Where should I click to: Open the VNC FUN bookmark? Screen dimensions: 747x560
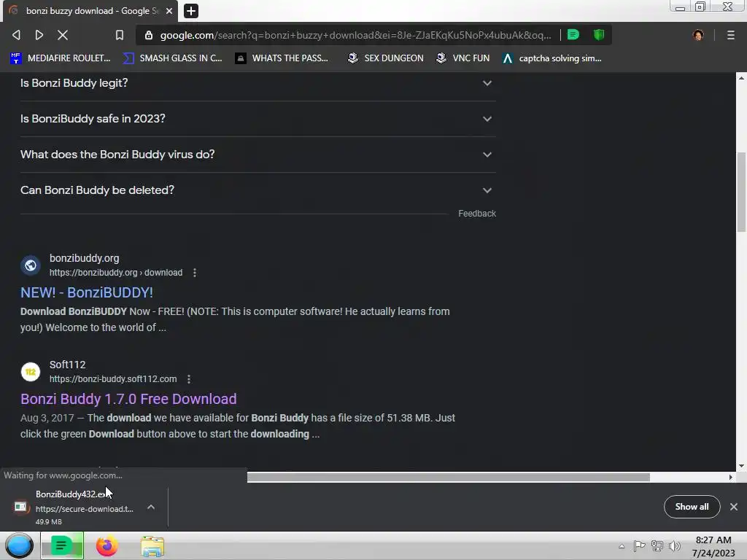(x=462, y=58)
